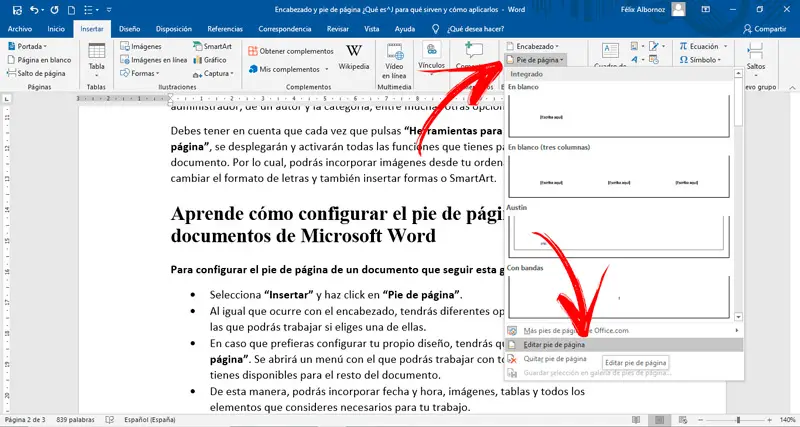Click the date and time icon
This screenshot has height=427, width=800.
tap(654, 60)
